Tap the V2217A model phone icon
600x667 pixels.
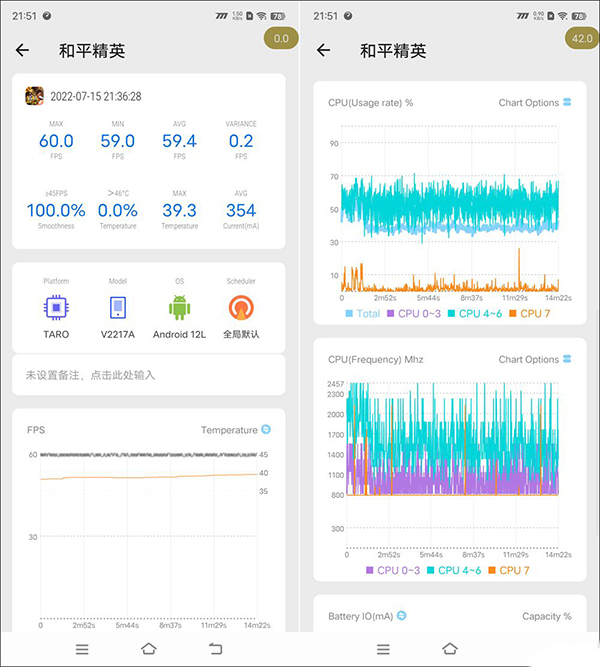118,307
